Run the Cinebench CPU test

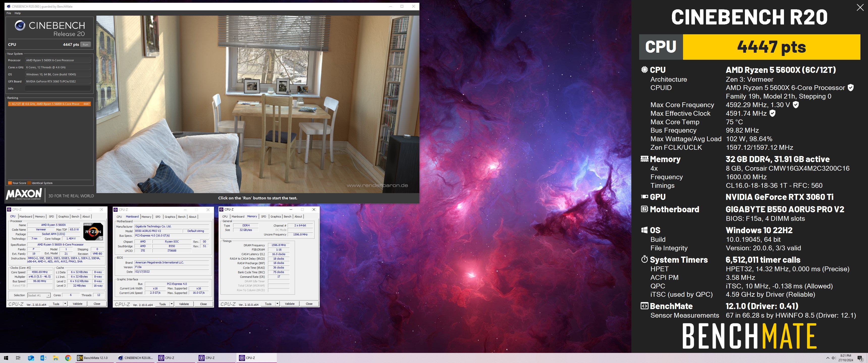(86, 44)
